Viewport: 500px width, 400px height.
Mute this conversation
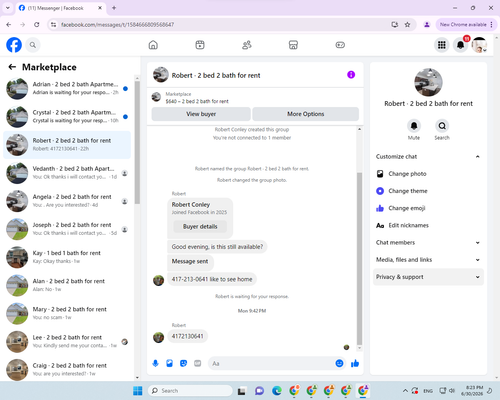(x=414, y=126)
